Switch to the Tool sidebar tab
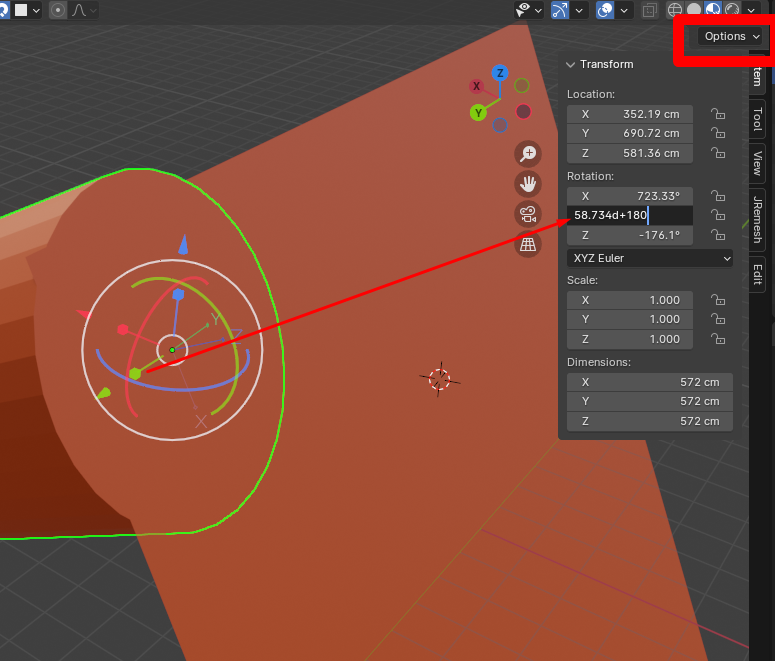Screen dimensions: 775x661 pyautogui.click(x=757, y=119)
